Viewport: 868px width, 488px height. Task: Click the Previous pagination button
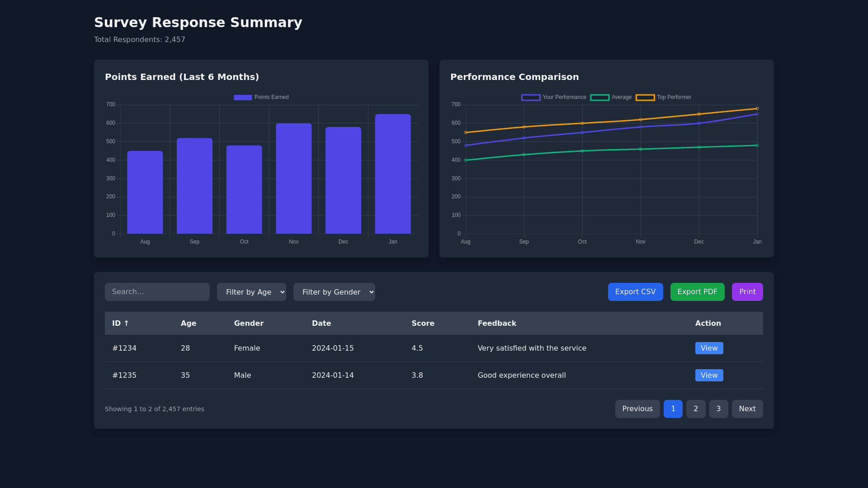click(637, 409)
